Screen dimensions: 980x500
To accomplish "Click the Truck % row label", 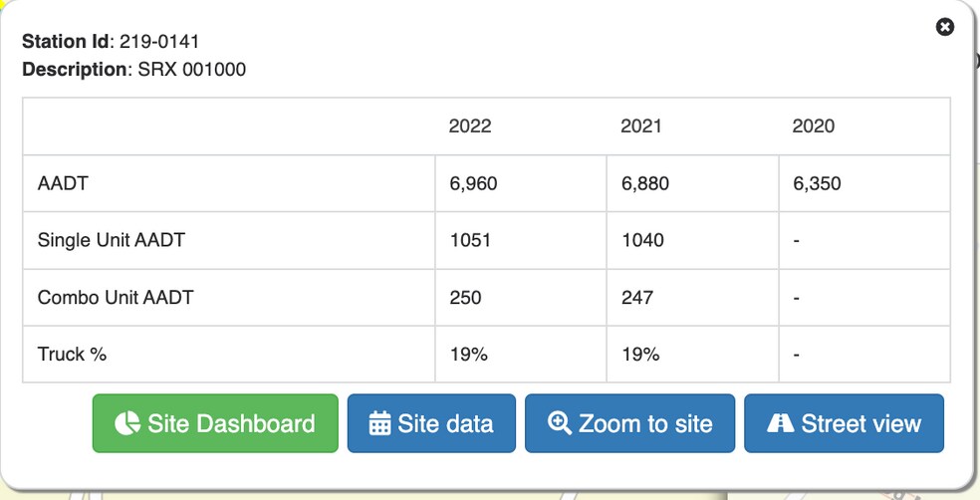I will (x=72, y=354).
